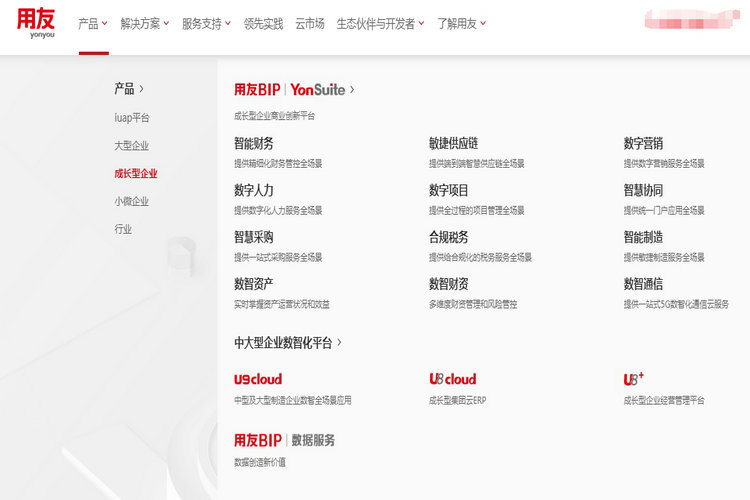Expand the 中大型企业数智化平台 section arrow
750x500 pixels.
[339, 342]
